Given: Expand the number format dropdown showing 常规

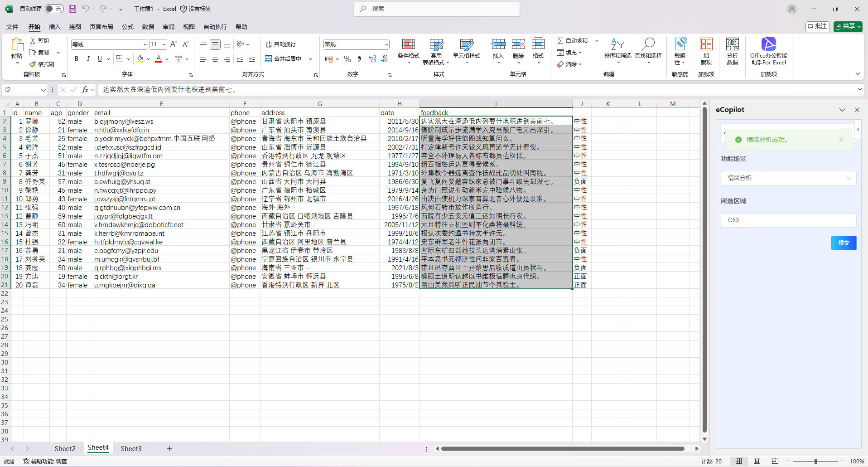Looking at the screenshot, I should coord(386,44).
